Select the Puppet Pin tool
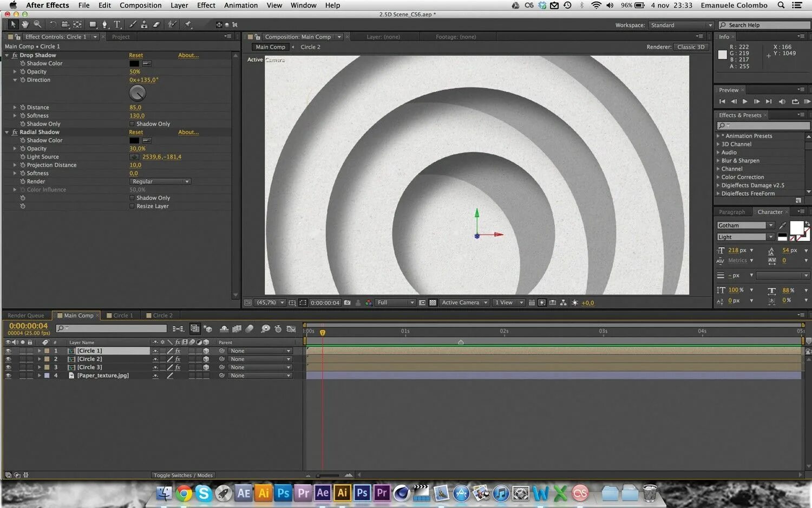The width and height of the screenshot is (812, 508). pyautogui.click(x=188, y=24)
